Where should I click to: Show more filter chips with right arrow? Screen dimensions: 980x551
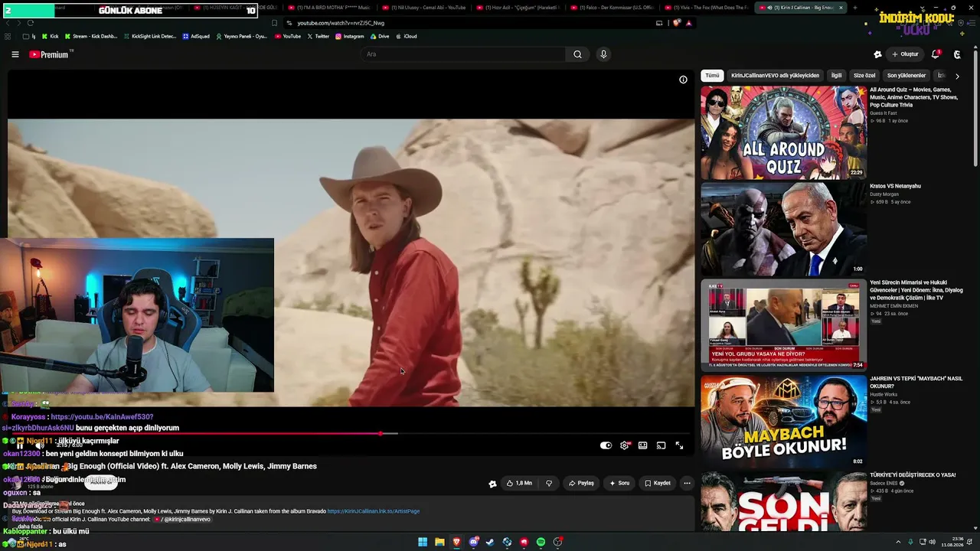click(x=957, y=76)
